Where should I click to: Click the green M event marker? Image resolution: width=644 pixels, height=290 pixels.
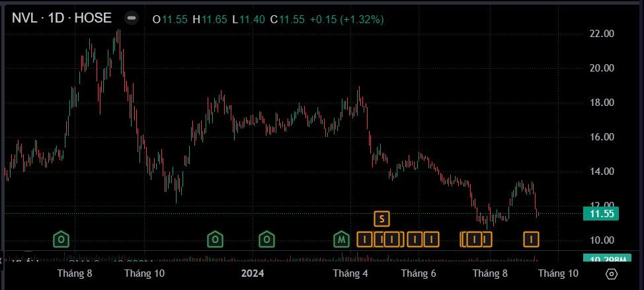tap(341, 238)
